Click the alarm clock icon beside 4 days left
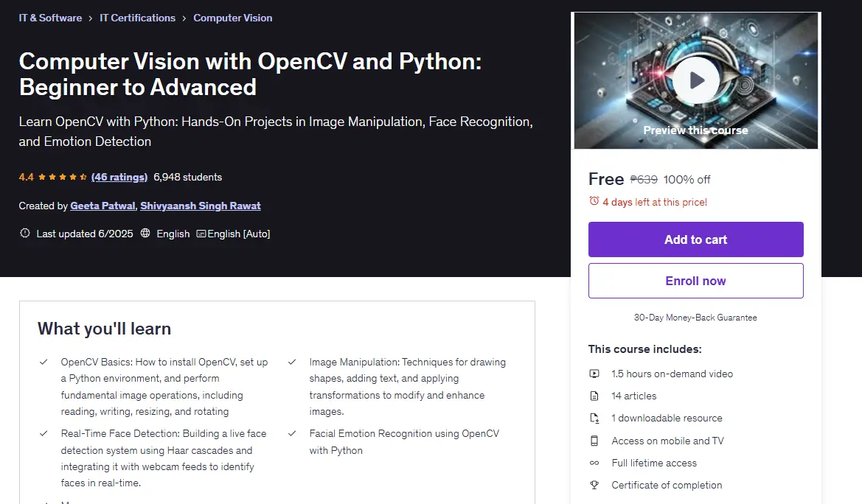Screen dimensions: 862x504 click(594, 201)
